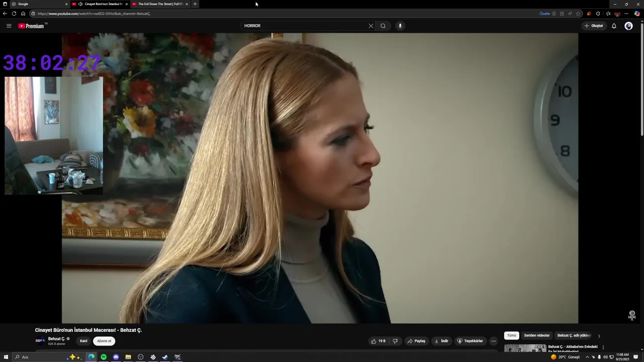Screen dimensions: 644x362
Task: Clear the HORROR search text
Action: pos(371,26)
